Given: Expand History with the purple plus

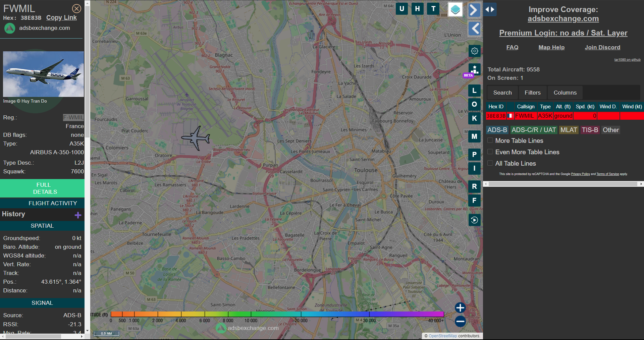Looking at the screenshot, I should pos(78,215).
